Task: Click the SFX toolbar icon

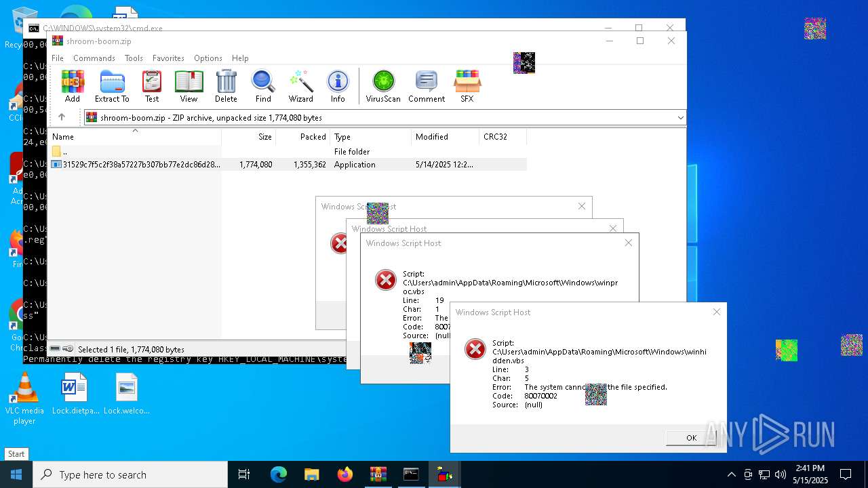Action: tap(467, 86)
